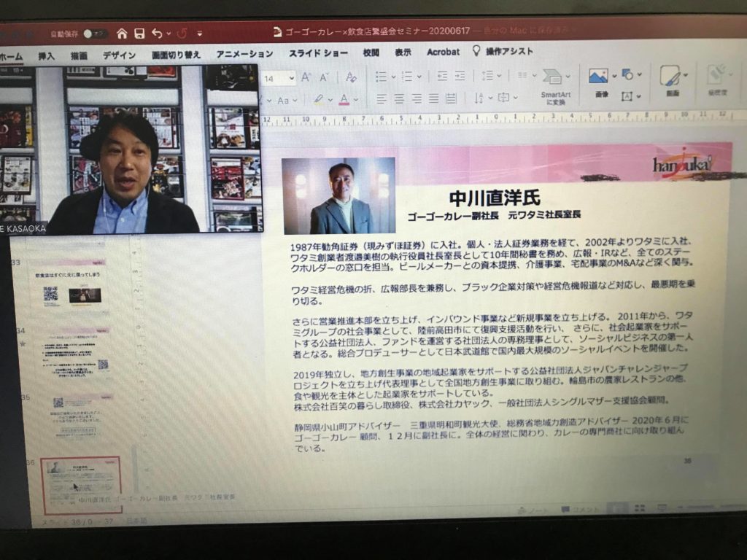This screenshot has width=747, height=560.
Task: Insert a text box
Action: point(627,97)
